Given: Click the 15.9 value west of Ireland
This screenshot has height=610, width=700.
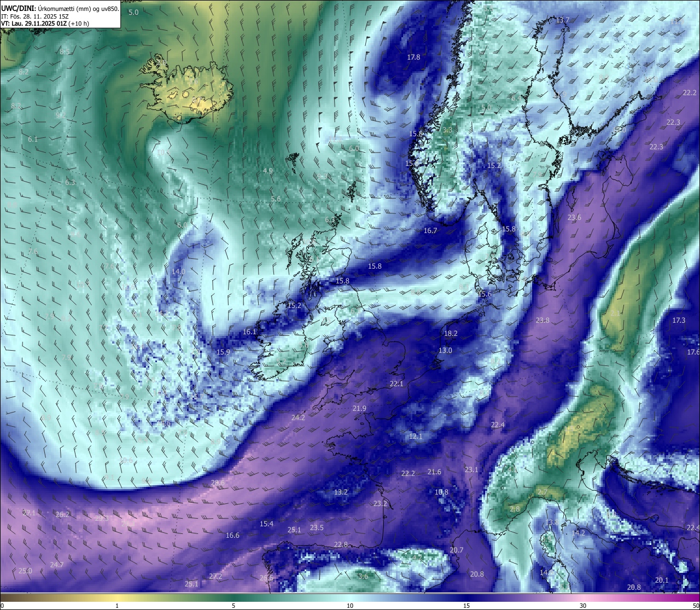Looking at the screenshot, I should [223, 352].
